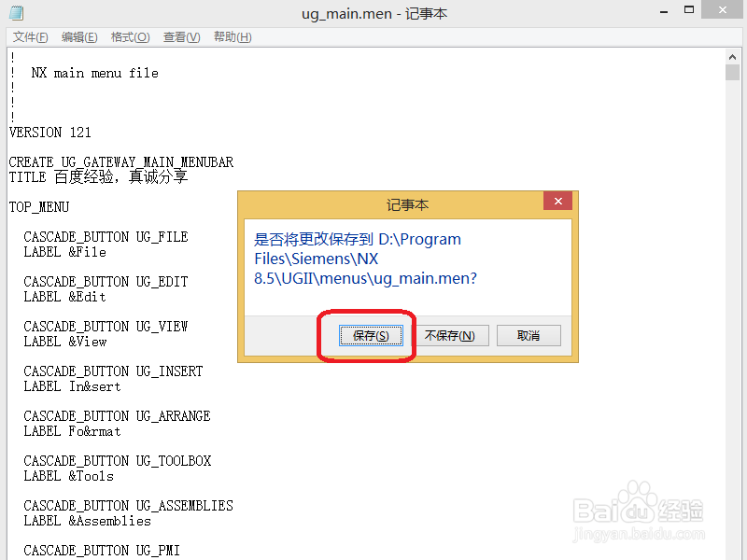Click the 'NX main menu file' comment

point(95,73)
